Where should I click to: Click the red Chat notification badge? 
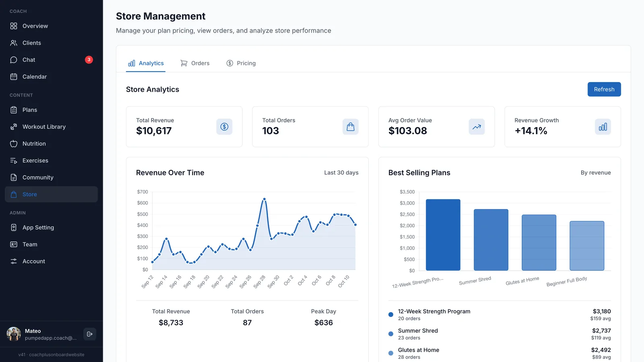coord(89,60)
